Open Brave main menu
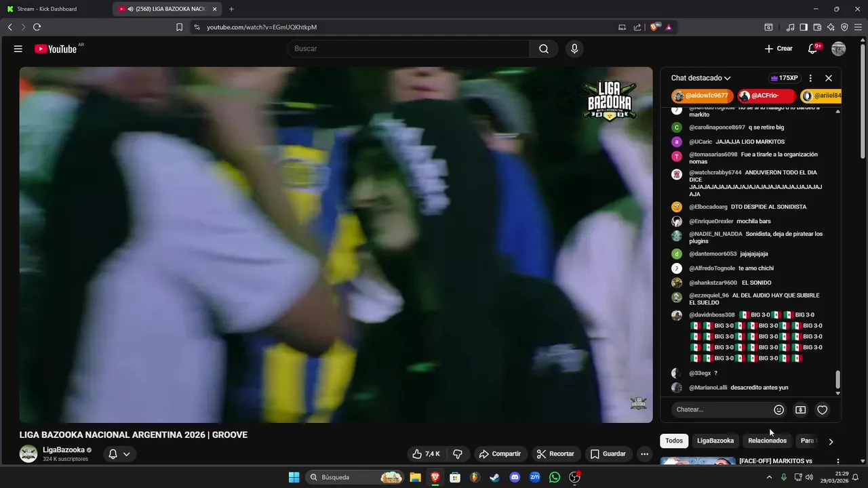The width and height of the screenshot is (868, 488). click(x=858, y=27)
